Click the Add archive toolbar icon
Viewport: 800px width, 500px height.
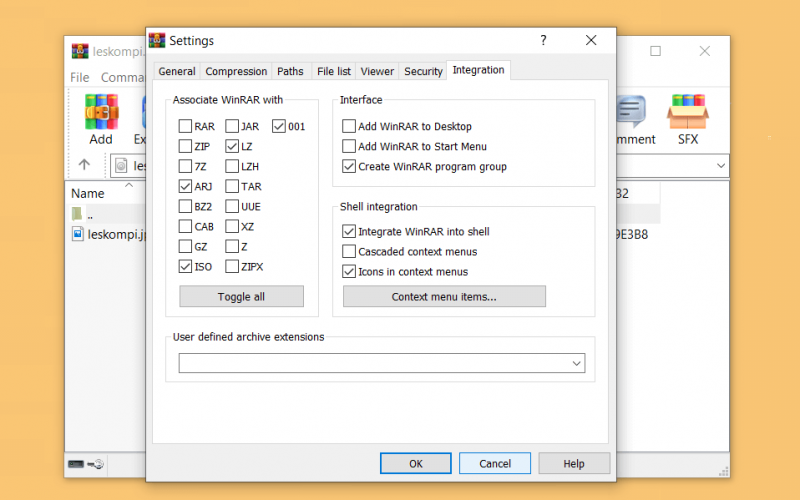pos(102,112)
